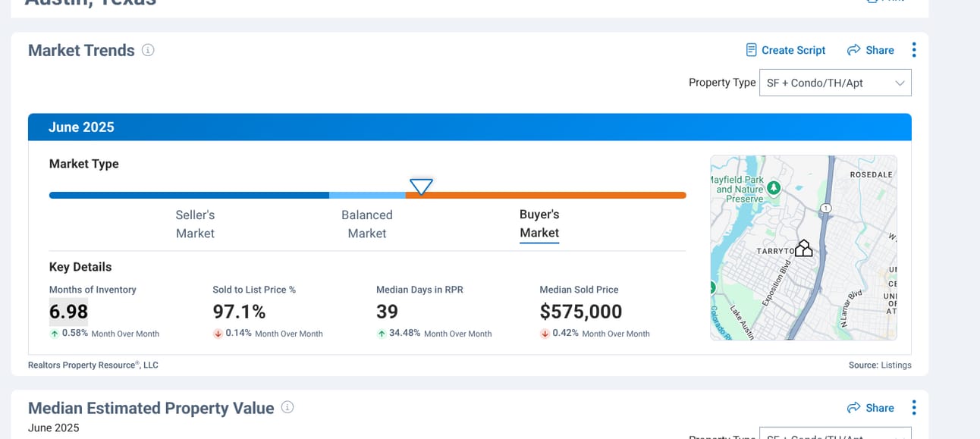Click the 0.58% month over month change
The image size is (980, 439).
pyautogui.click(x=75, y=333)
